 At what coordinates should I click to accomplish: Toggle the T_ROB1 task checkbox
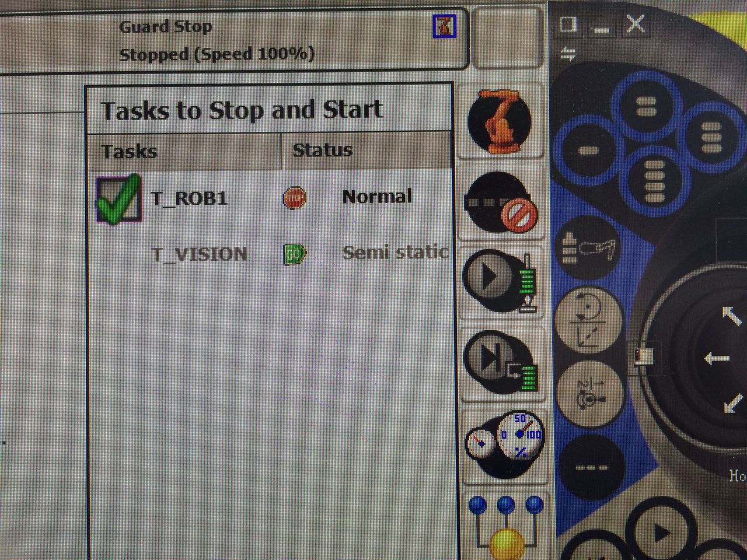(119, 199)
